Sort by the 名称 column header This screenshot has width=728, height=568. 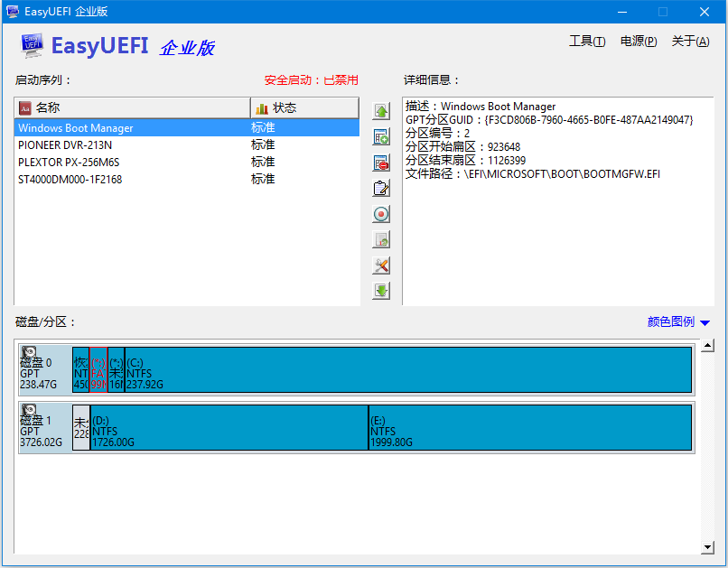pyautogui.click(x=132, y=108)
